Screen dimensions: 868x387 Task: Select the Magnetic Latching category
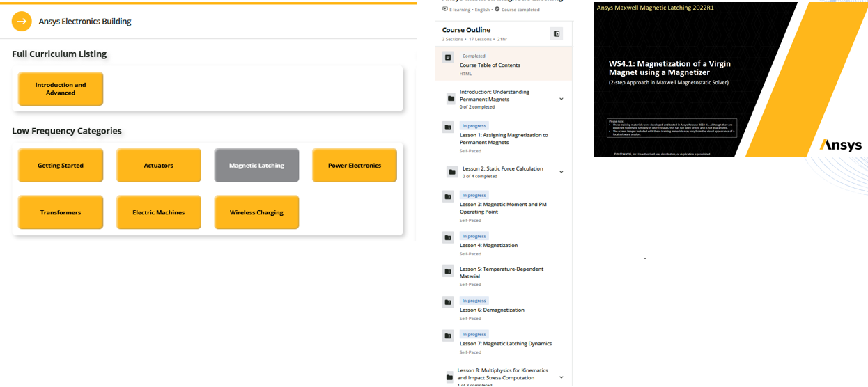pos(256,166)
